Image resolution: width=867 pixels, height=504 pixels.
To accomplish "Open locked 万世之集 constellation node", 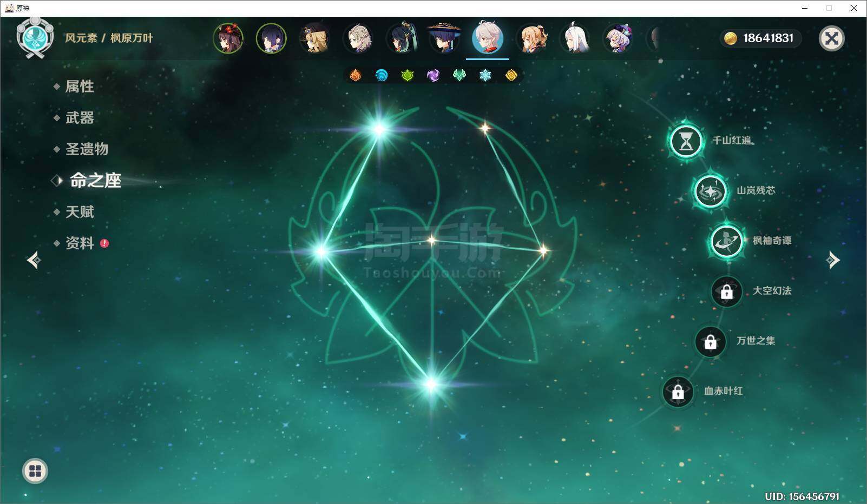I will point(710,341).
